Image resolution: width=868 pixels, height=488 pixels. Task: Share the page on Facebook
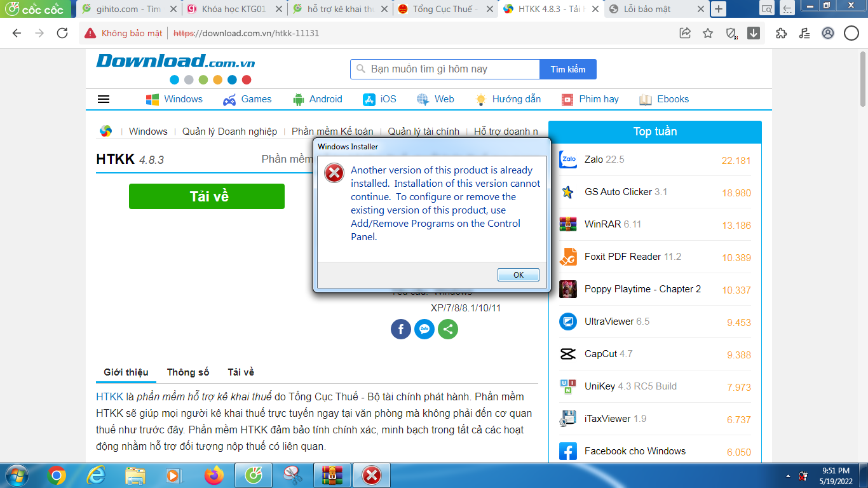(401, 329)
